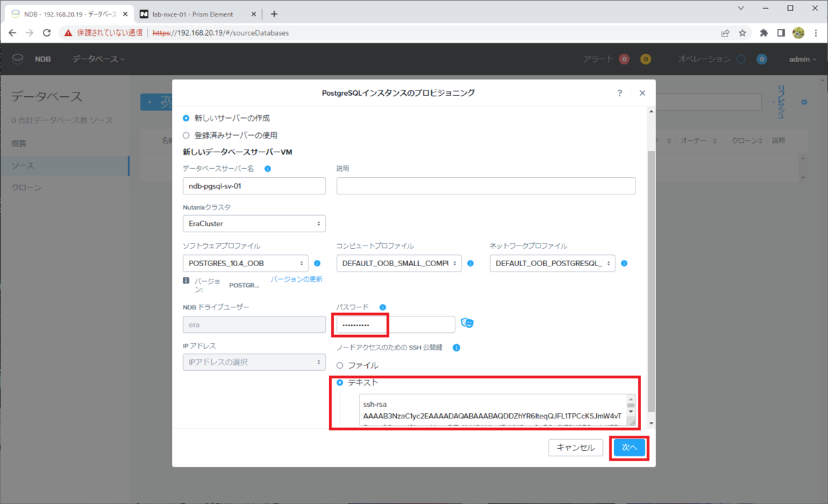Select テキスト SSH key option
Image resolution: width=828 pixels, height=504 pixels.
click(x=339, y=382)
